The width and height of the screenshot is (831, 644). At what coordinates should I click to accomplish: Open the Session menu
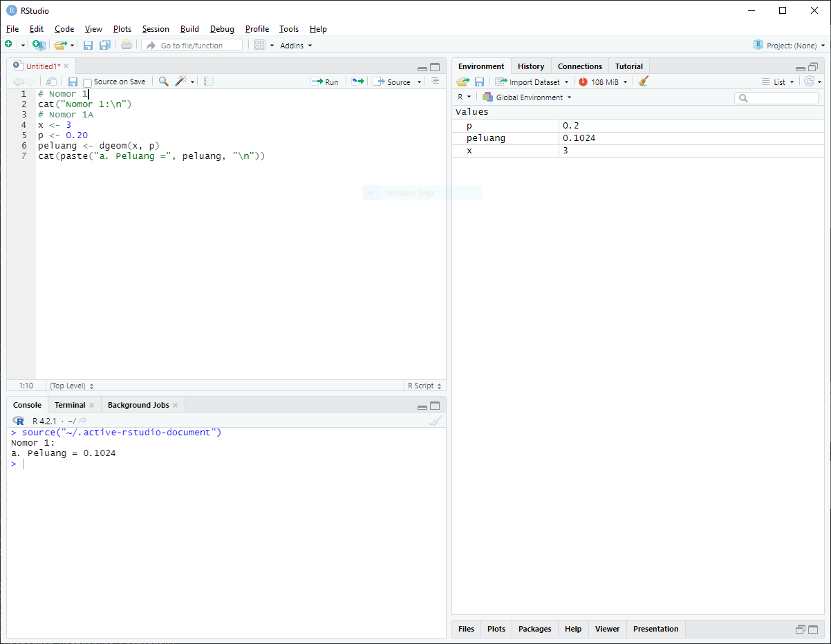tap(156, 29)
